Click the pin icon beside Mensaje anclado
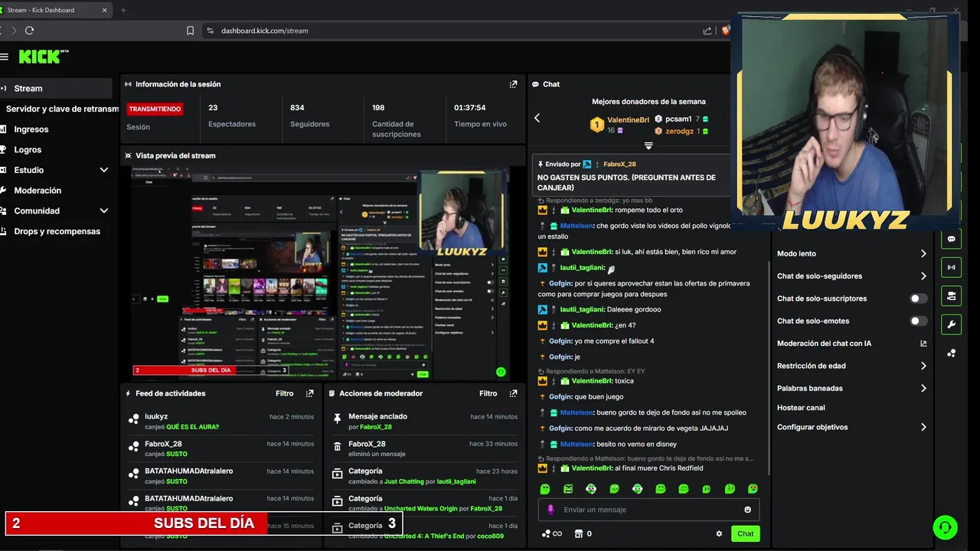This screenshot has height=551, width=980. (337, 419)
